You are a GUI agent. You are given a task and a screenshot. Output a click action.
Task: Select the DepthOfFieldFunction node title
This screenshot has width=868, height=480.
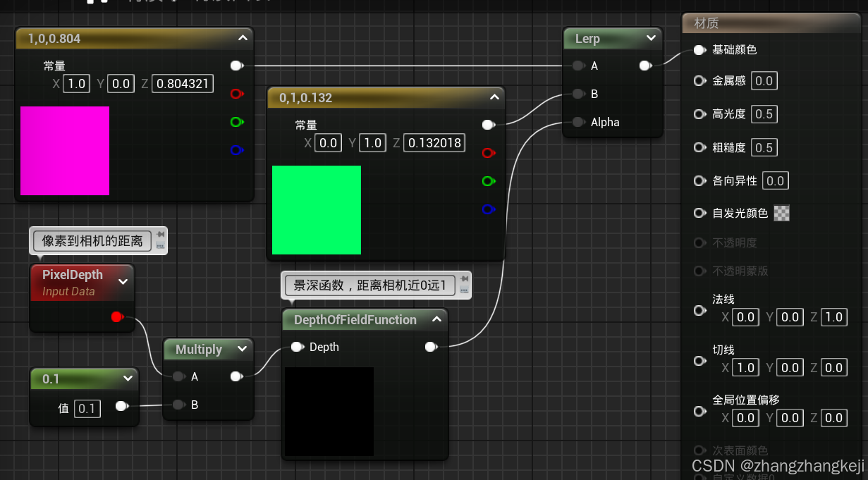pos(355,320)
